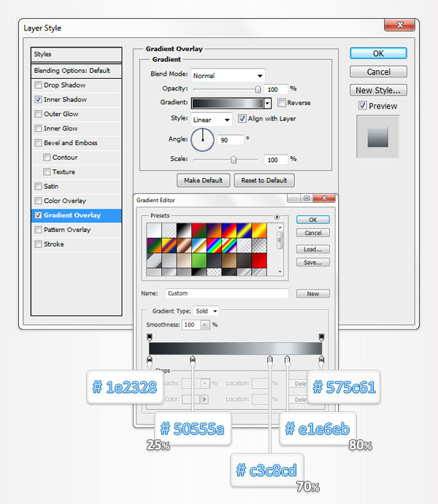Select the 25% color stop marker
This screenshot has width=438, height=504.
pyautogui.click(x=192, y=360)
